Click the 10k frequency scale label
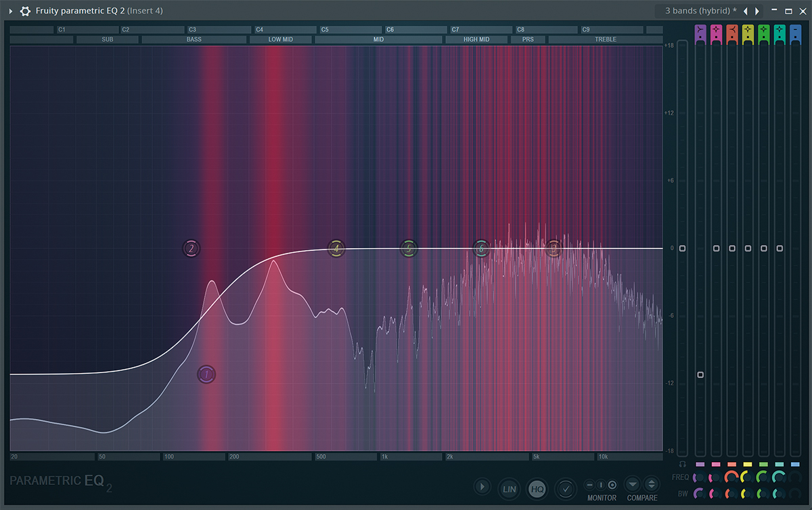The height and width of the screenshot is (510, 812). tap(629, 457)
